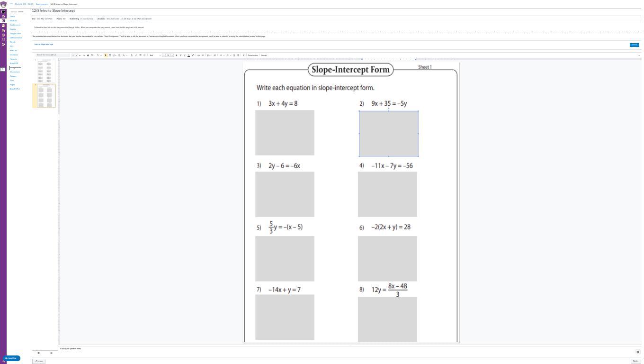Click the Submit button
644x364 pixels.
point(635,45)
